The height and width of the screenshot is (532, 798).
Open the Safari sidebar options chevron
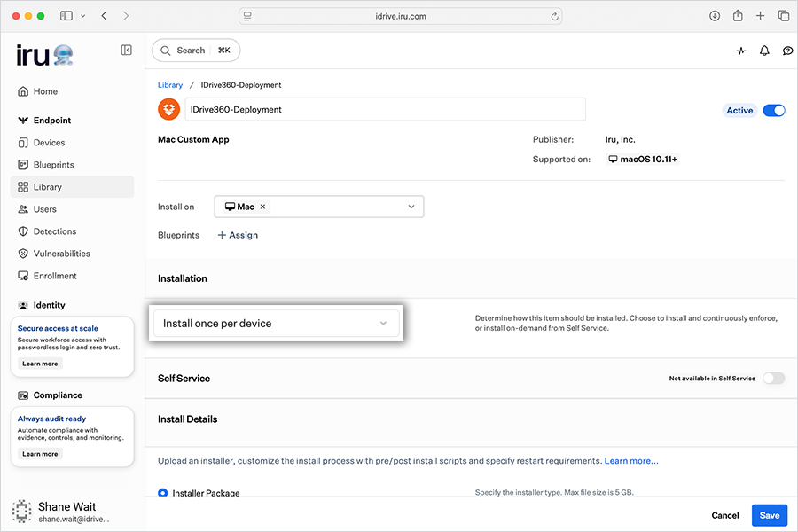[x=83, y=16]
